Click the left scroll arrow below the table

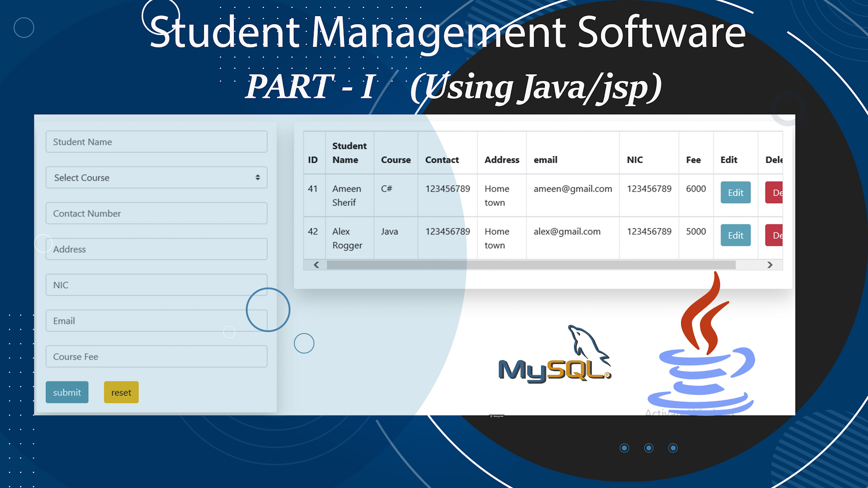[x=315, y=264]
